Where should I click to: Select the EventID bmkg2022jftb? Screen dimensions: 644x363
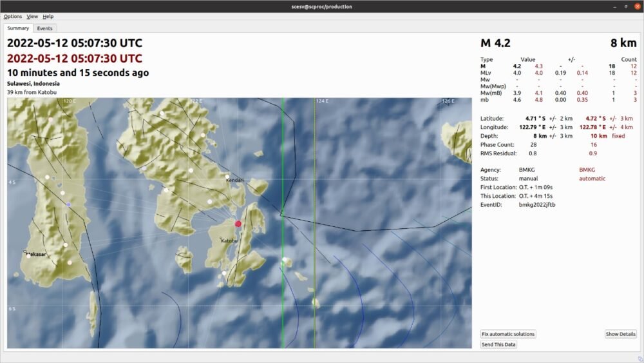[x=537, y=205]
